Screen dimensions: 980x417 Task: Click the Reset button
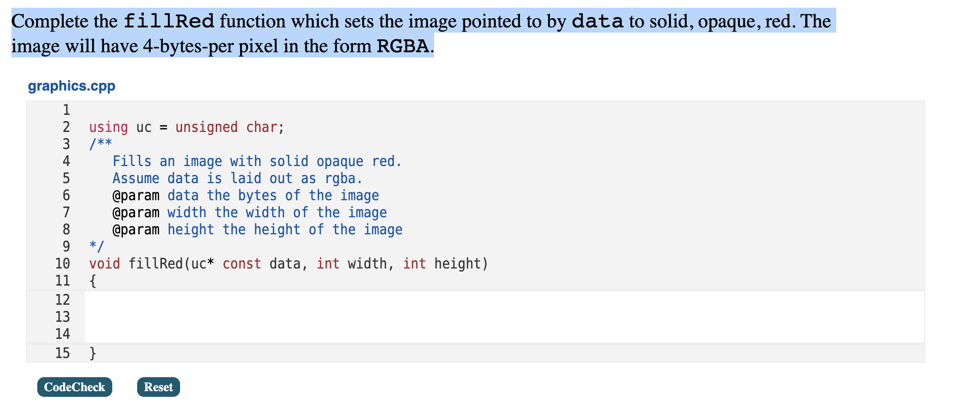point(158,387)
